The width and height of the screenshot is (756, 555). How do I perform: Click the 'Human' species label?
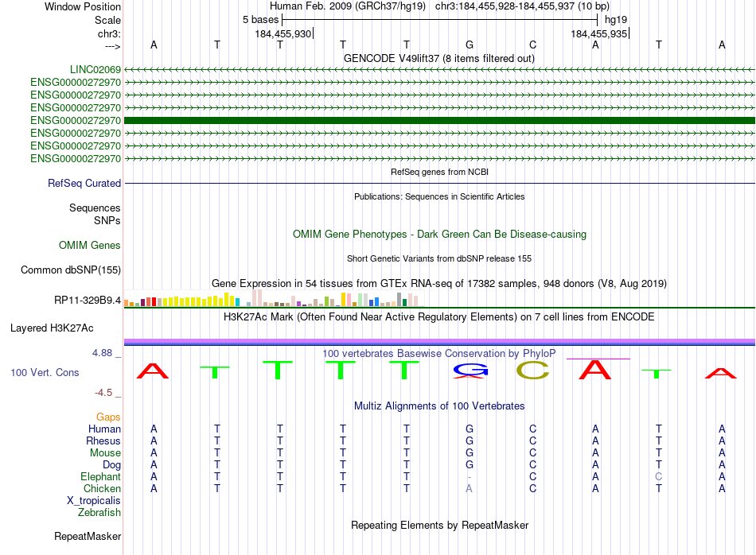click(x=104, y=429)
